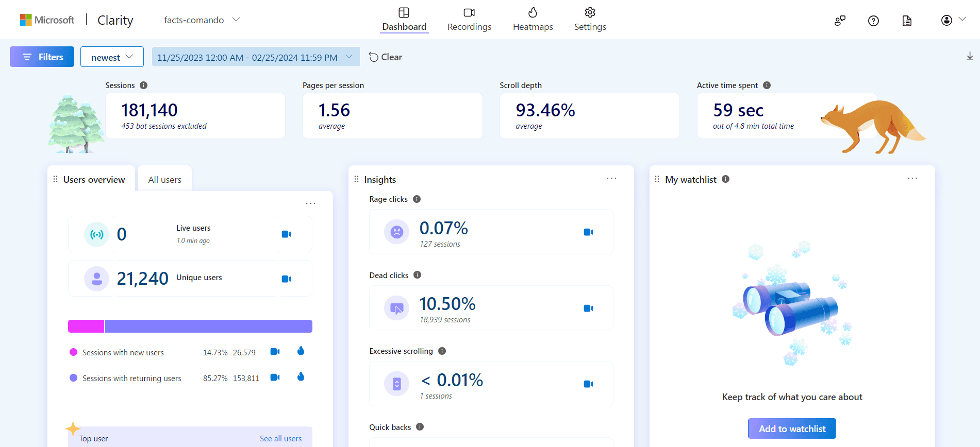View Excessive scrolling recordings
980x447 pixels.
click(x=588, y=384)
